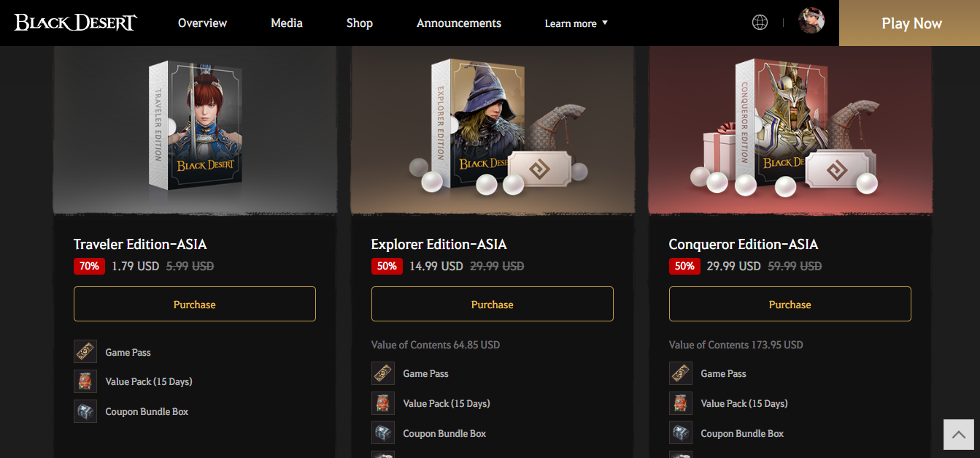Open the user profile avatar
This screenshot has height=458, width=980.
tap(811, 21)
